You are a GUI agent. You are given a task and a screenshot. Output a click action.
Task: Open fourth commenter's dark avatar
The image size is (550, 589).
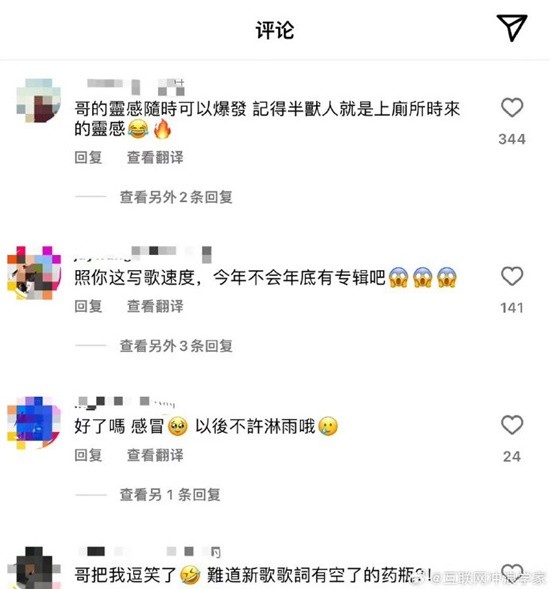(x=34, y=568)
